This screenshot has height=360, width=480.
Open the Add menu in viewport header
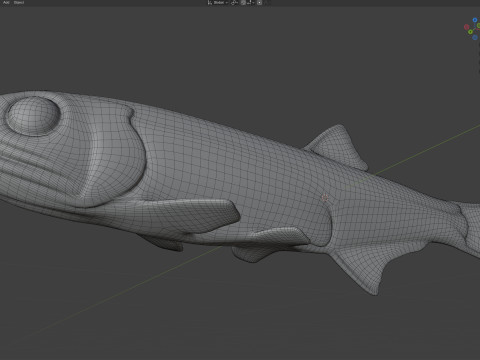coord(6,2)
